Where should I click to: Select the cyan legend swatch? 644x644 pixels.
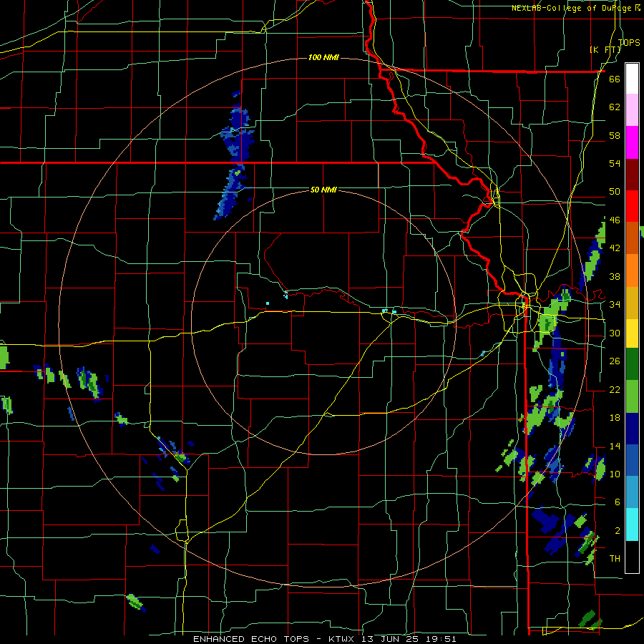(x=632, y=525)
